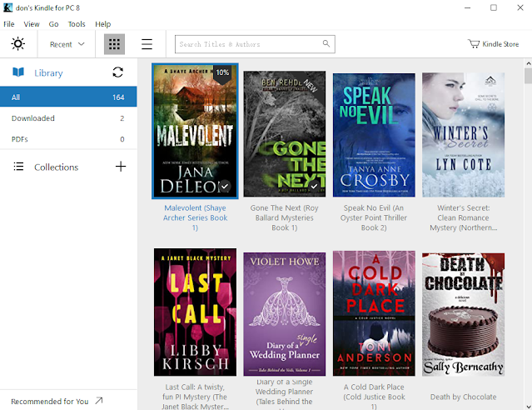Viewport: 532px width, 410px height.
Task: Click Death by Chocolate title text
Action: (463, 397)
